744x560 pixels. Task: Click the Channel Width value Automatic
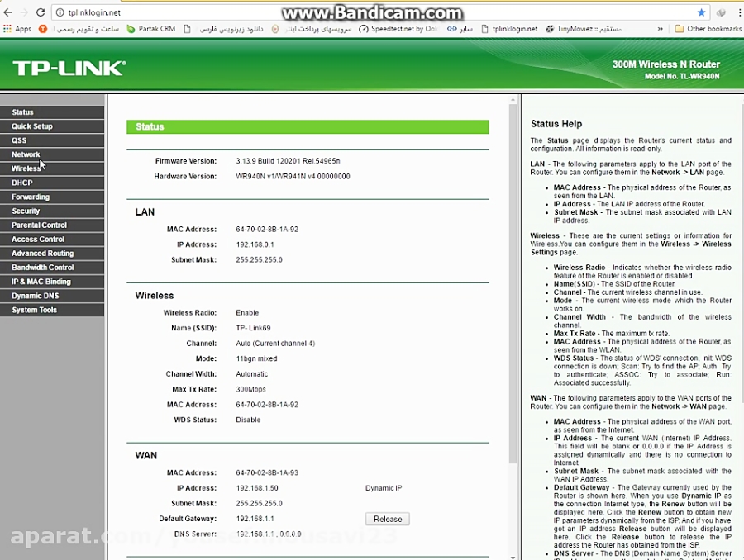point(251,374)
